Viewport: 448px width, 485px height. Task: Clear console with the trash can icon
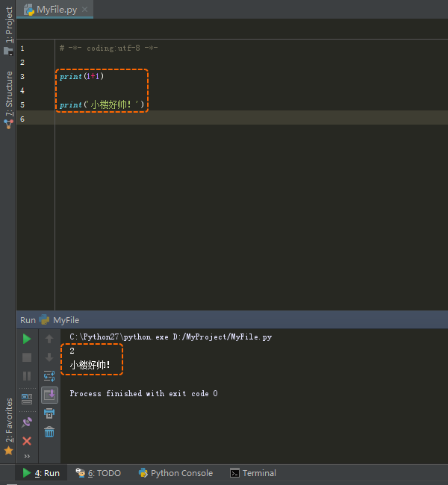coord(49,432)
